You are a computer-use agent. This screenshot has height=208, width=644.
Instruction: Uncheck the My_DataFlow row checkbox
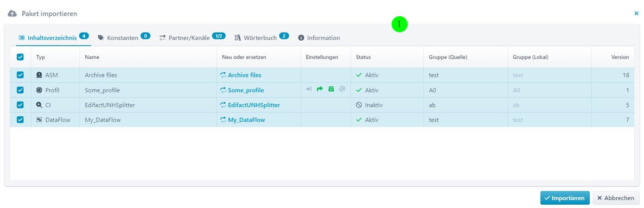pos(20,119)
